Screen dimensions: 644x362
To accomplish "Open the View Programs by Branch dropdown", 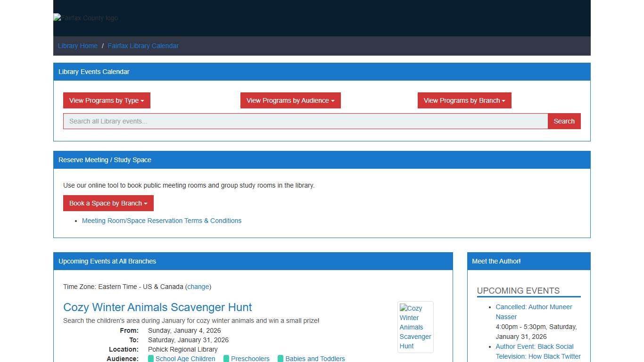I will click(x=464, y=100).
